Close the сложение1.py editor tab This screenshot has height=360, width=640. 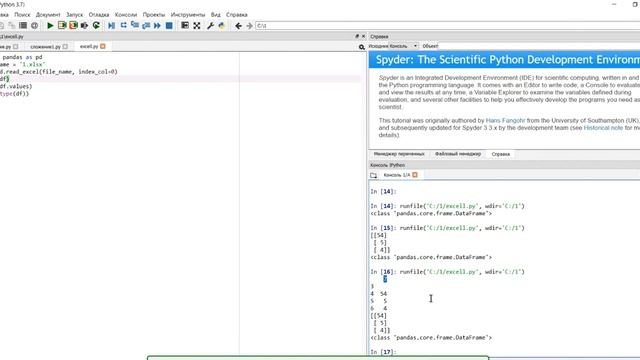(65, 47)
